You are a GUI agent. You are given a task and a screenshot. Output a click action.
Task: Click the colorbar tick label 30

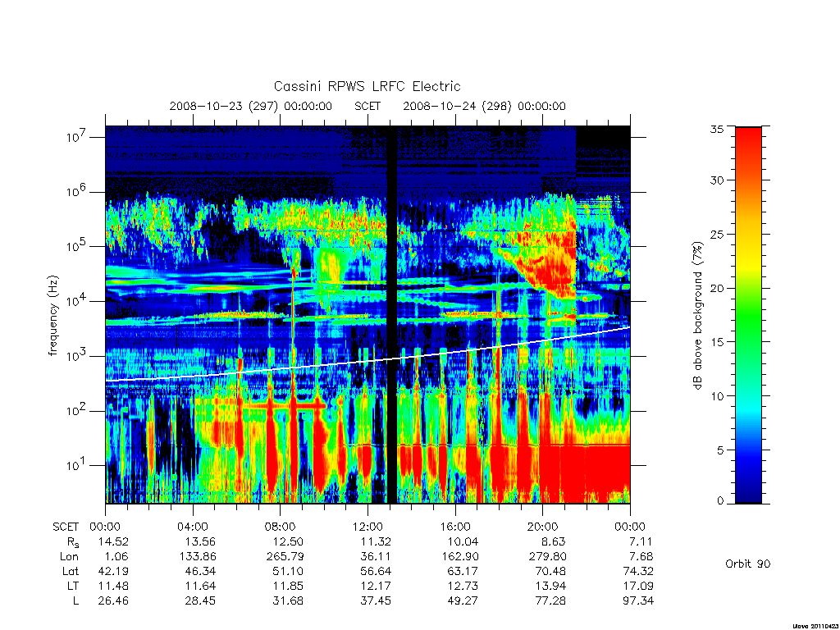click(716, 180)
